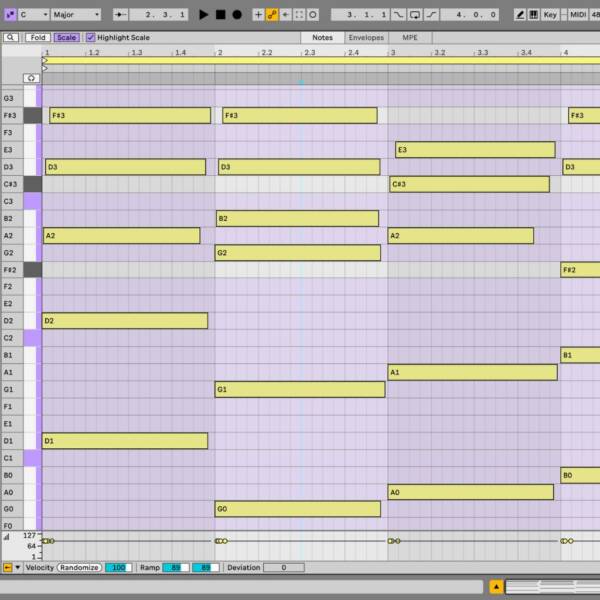Viewport: 600px width, 600px height.
Task: Click bar 3 on the beat ruler
Action: 393,52
